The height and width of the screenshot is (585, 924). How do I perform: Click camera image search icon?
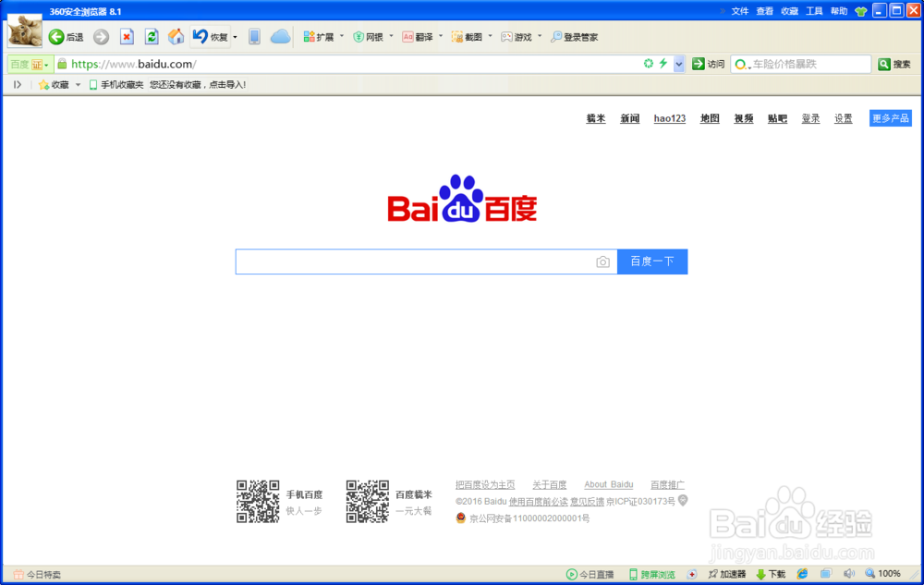click(x=602, y=262)
